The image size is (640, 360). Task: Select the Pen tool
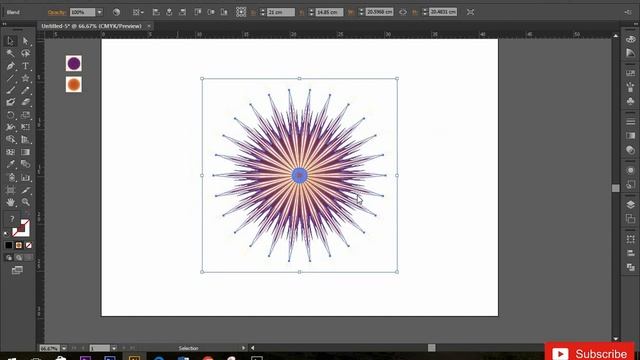point(11,66)
